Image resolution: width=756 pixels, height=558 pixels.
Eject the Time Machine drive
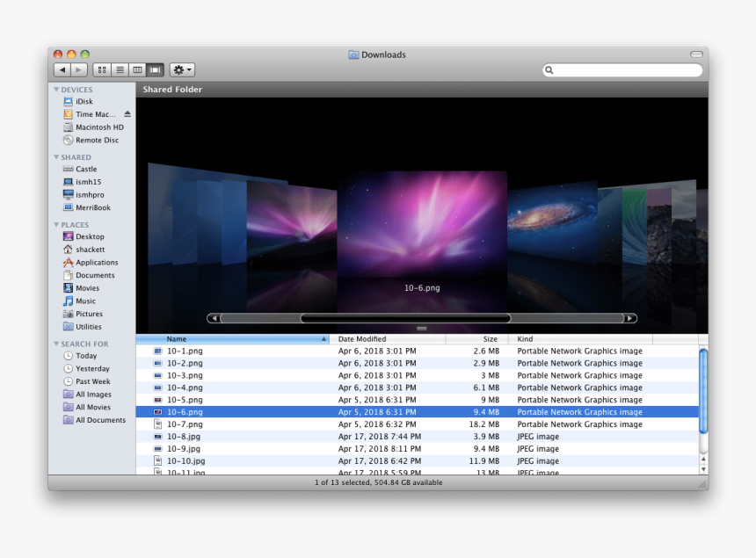click(127, 114)
